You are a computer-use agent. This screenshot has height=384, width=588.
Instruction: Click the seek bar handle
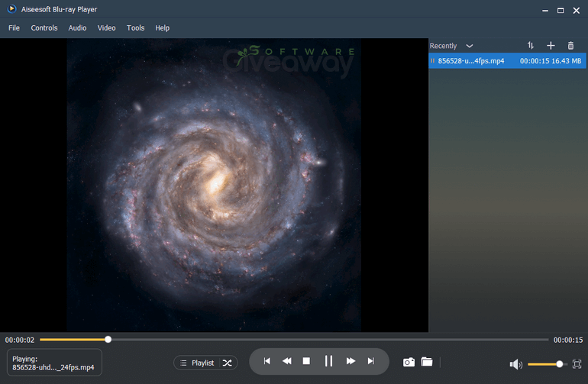pos(108,340)
